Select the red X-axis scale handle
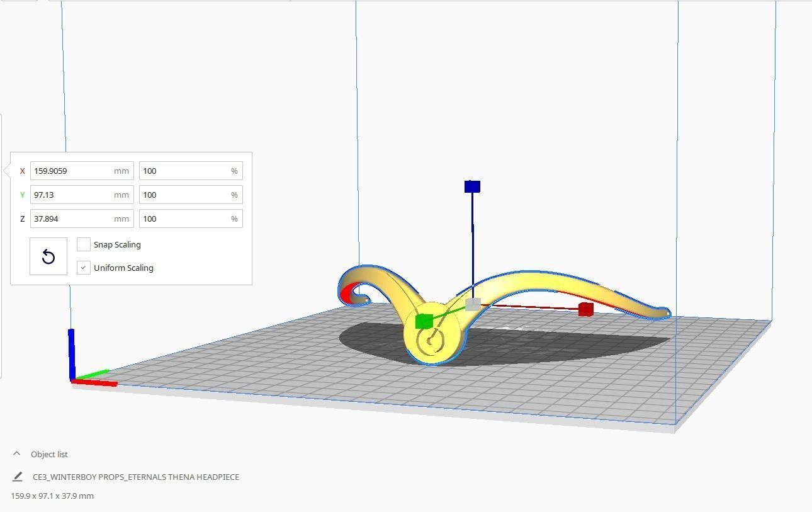This screenshot has height=512, width=812. (x=585, y=309)
